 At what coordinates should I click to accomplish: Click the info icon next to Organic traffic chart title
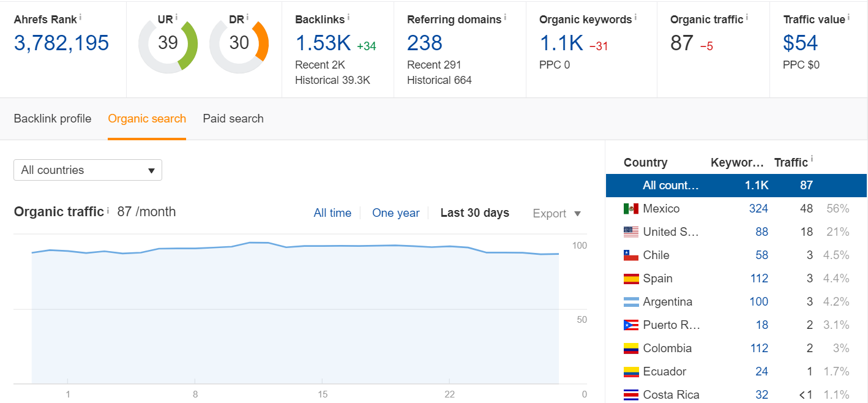tap(108, 209)
